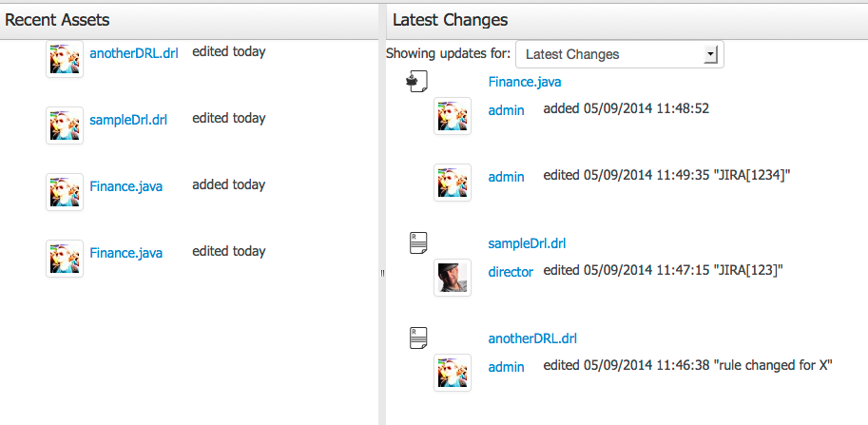
Task: Click admin link for JIRA[1234] edit
Action: click(506, 177)
